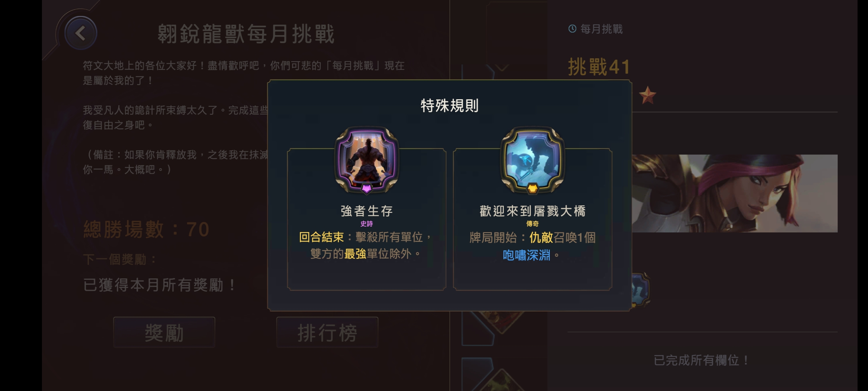The height and width of the screenshot is (391, 868).
Task: Select the 強者生存 rule card panel
Action: pos(366,219)
